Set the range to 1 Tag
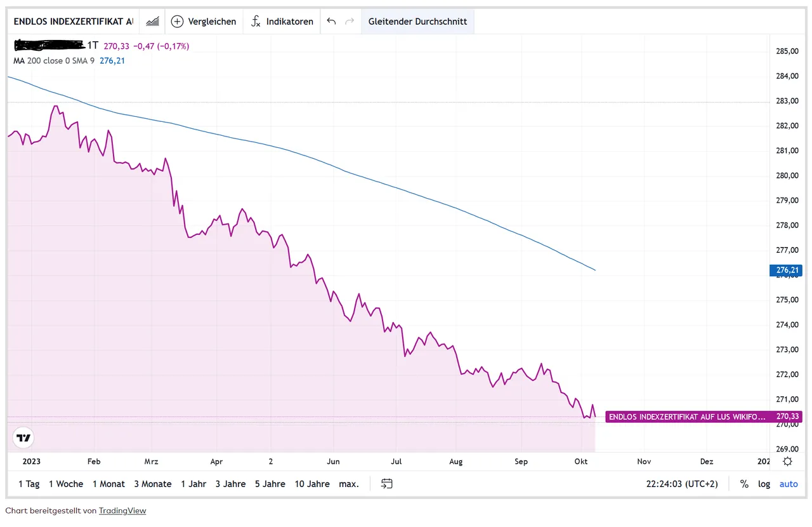The image size is (812, 527). pos(29,484)
